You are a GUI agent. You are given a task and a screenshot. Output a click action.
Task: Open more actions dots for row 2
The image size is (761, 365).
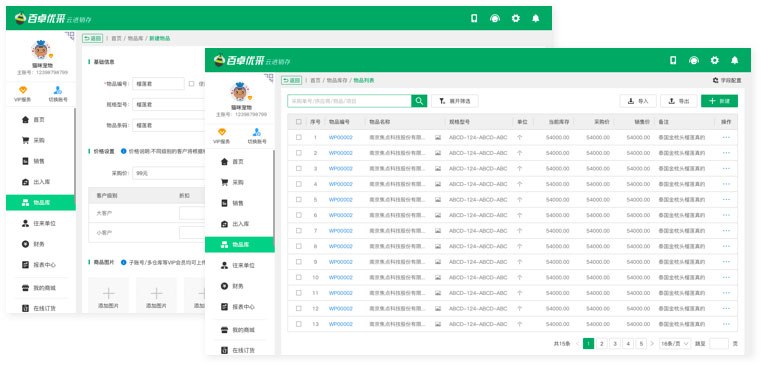(x=726, y=153)
